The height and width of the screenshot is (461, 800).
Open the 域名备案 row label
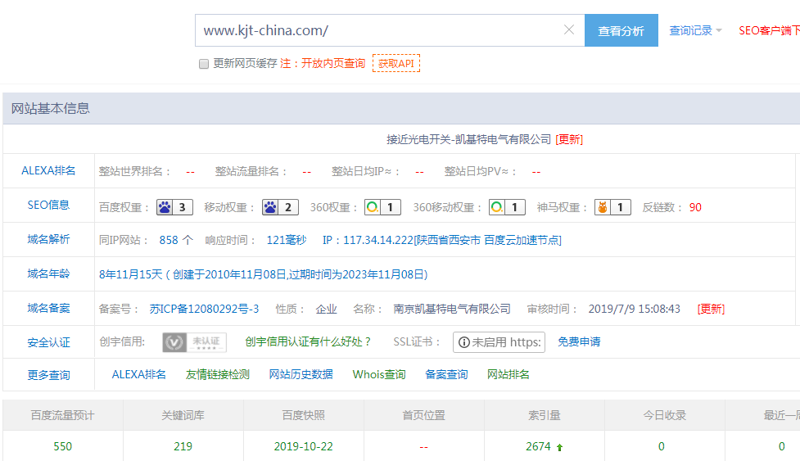click(x=48, y=308)
